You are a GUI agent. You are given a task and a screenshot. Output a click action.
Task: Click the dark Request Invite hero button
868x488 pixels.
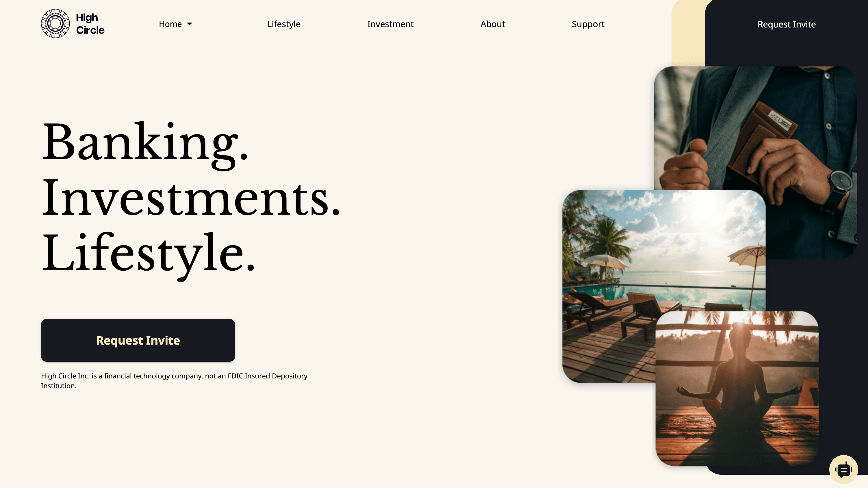[x=138, y=340]
